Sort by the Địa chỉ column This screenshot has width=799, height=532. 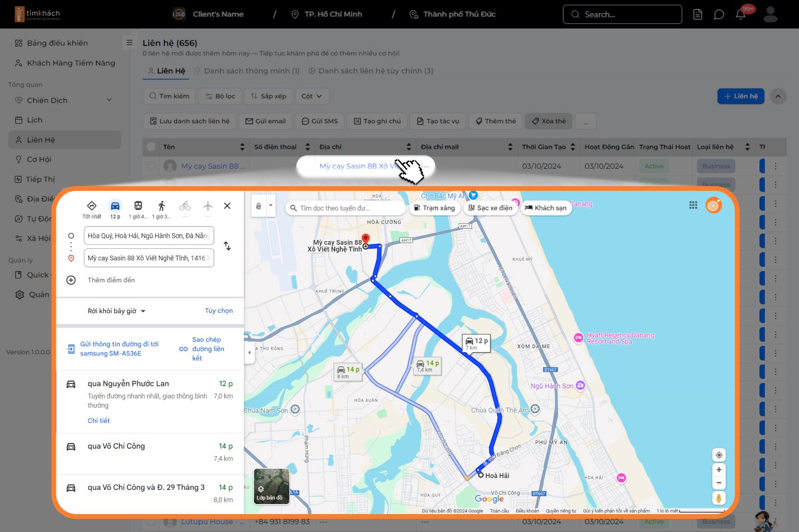tap(409, 147)
